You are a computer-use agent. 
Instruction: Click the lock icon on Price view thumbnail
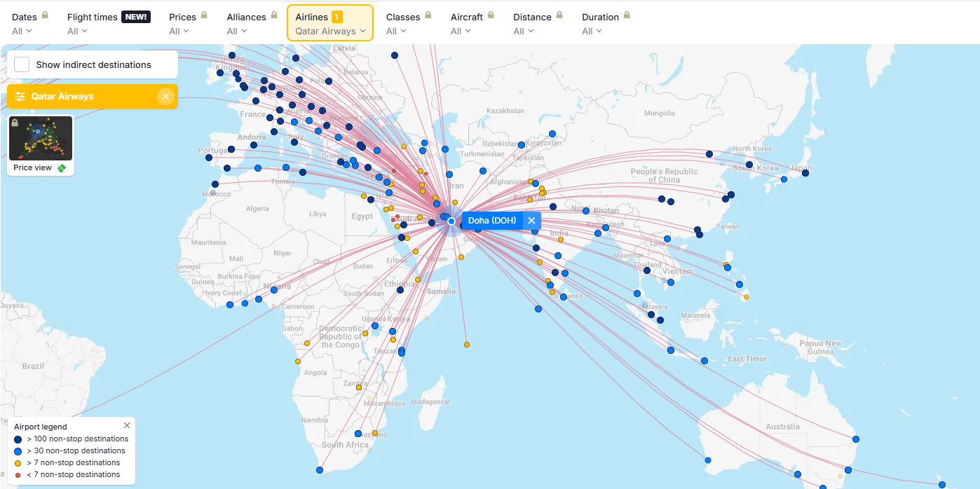click(15, 123)
